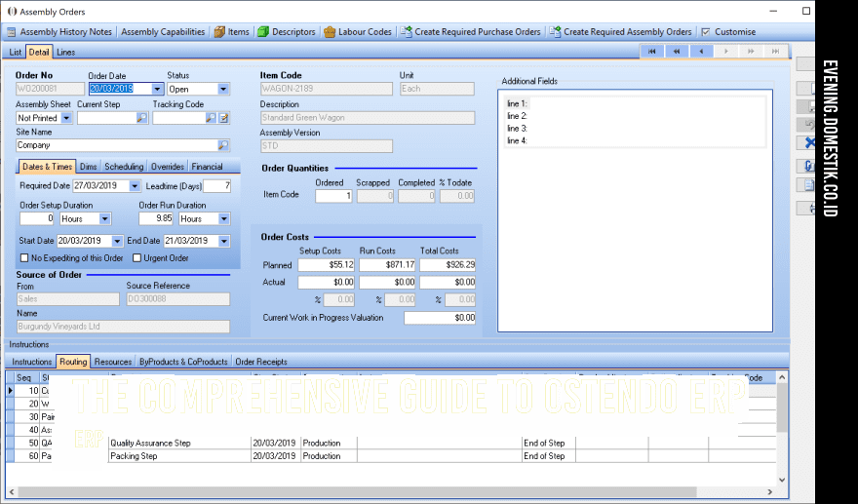
Task: Click the Assembly Orders window icon
Action: [x=12, y=12]
